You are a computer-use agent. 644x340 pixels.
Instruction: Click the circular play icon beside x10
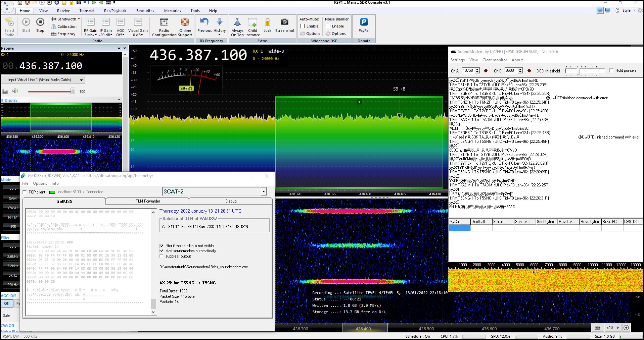(x=626, y=328)
